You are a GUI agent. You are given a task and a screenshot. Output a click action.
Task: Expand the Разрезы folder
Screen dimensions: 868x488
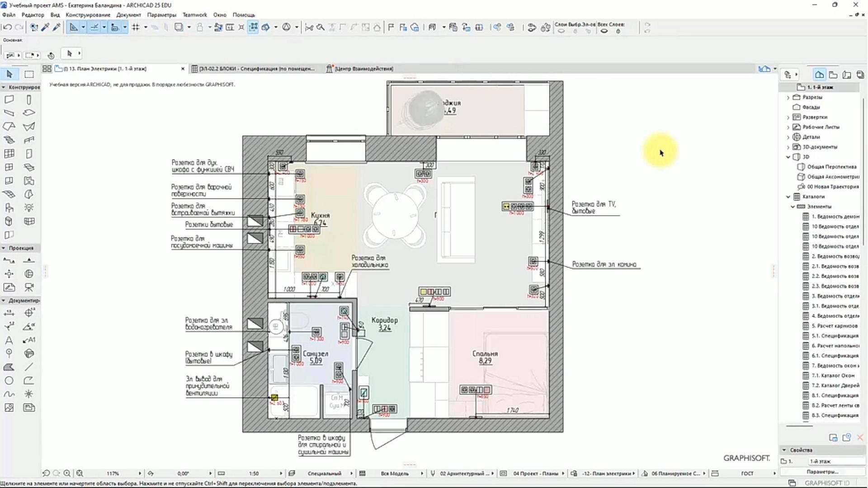pos(788,97)
